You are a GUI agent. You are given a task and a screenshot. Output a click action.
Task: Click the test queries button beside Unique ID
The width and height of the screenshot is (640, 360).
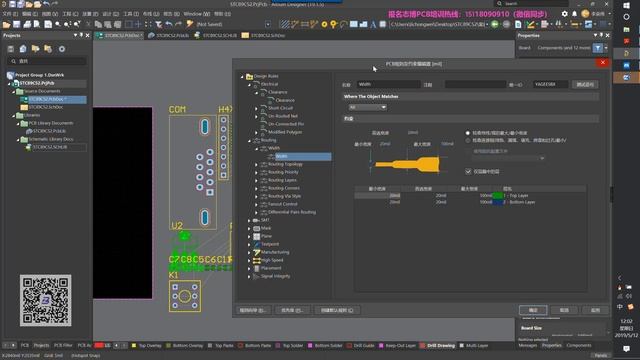pos(585,84)
